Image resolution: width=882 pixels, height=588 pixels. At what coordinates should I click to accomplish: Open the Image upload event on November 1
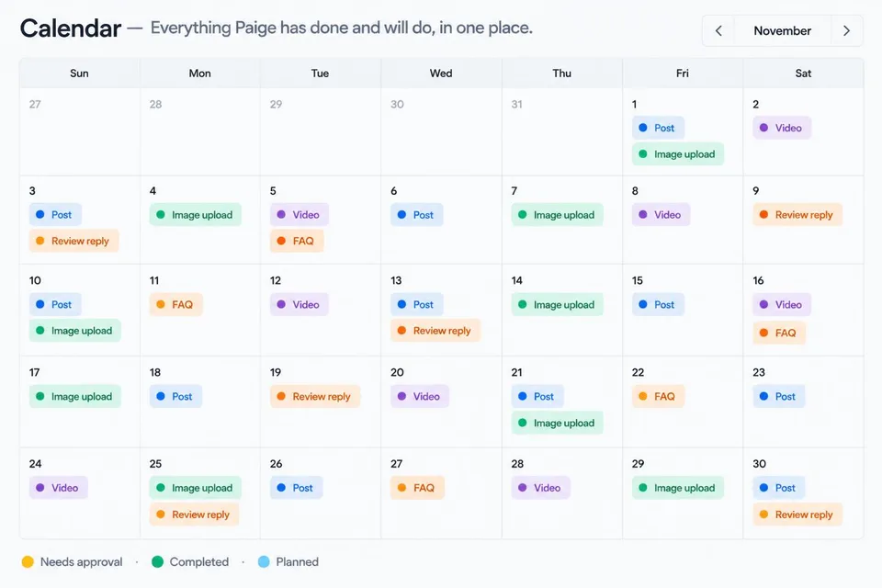(678, 154)
